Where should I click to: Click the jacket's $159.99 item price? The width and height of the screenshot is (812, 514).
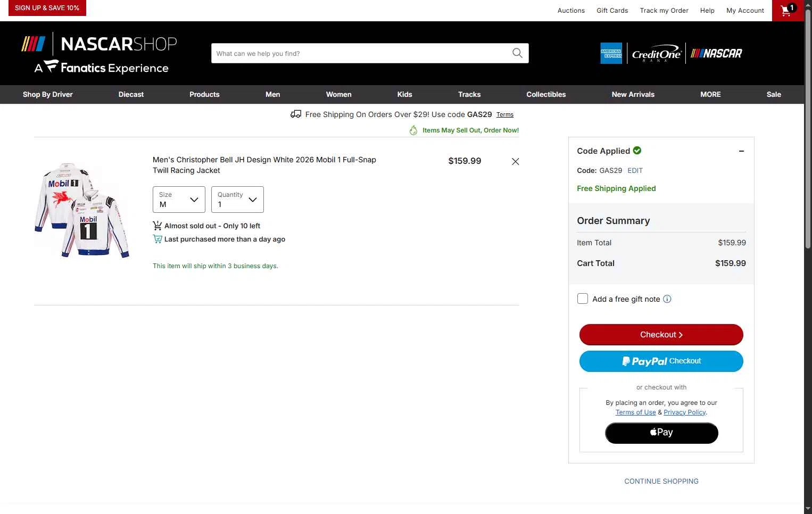click(x=465, y=161)
